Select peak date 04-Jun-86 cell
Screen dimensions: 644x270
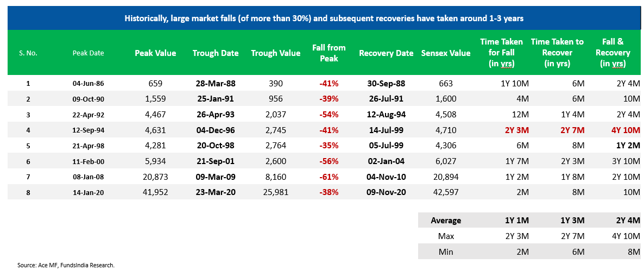[x=88, y=84]
